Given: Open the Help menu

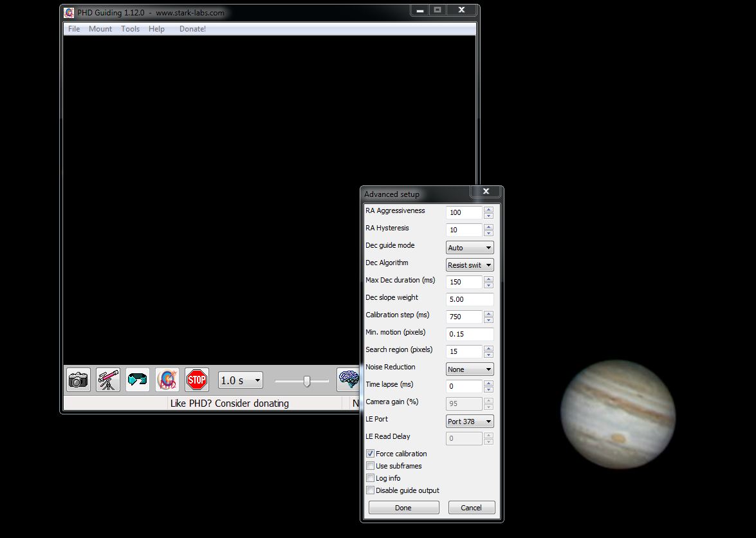Looking at the screenshot, I should 156,29.
